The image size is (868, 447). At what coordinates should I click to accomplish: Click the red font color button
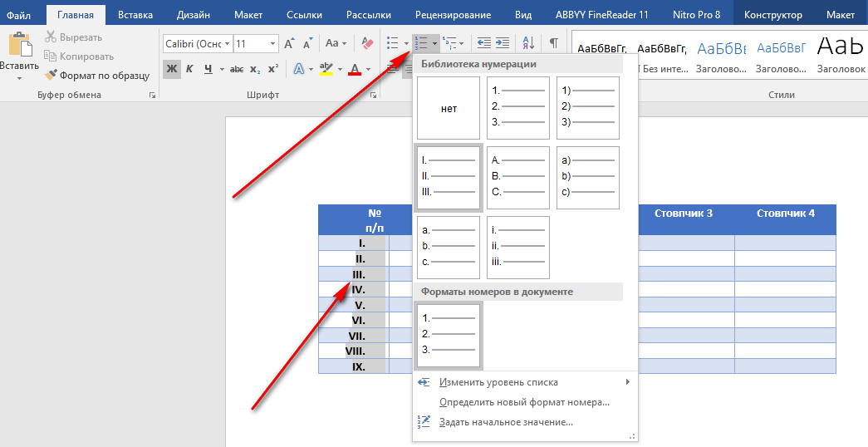point(356,69)
